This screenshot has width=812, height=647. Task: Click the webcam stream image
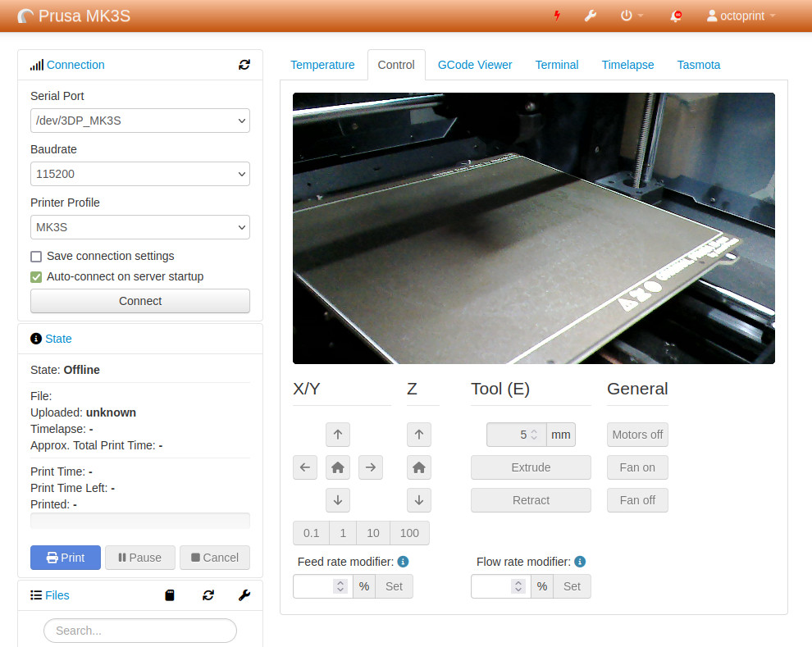click(x=534, y=228)
